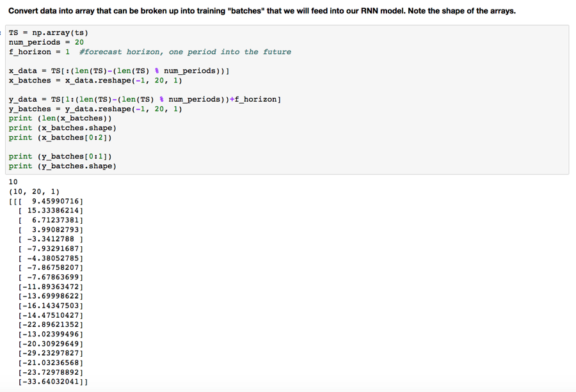The width and height of the screenshot is (576, 392).
Task: Click the print (x_batches.shape) statement
Action: click(x=63, y=128)
